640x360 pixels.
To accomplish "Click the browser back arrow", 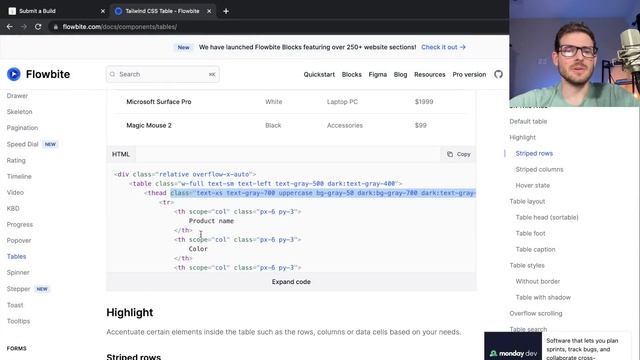I will click(x=9, y=27).
